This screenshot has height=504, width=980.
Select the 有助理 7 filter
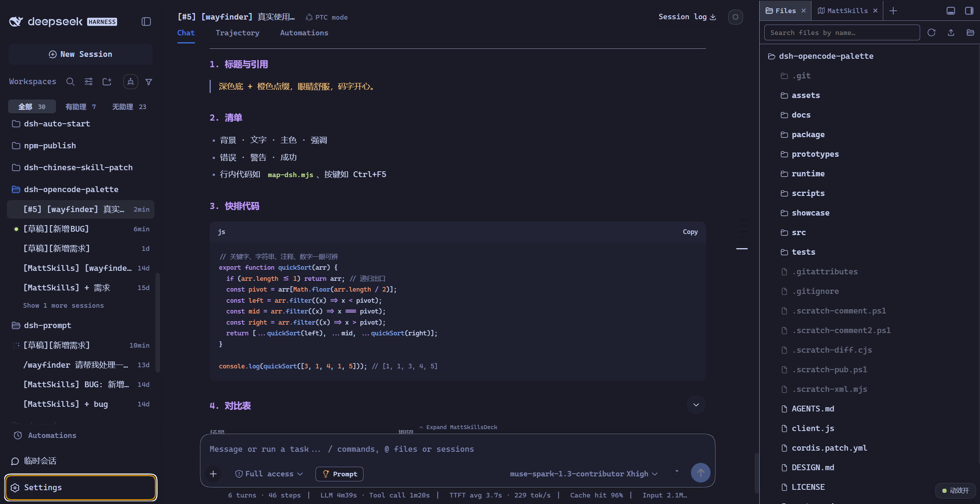(x=81, y=107)
